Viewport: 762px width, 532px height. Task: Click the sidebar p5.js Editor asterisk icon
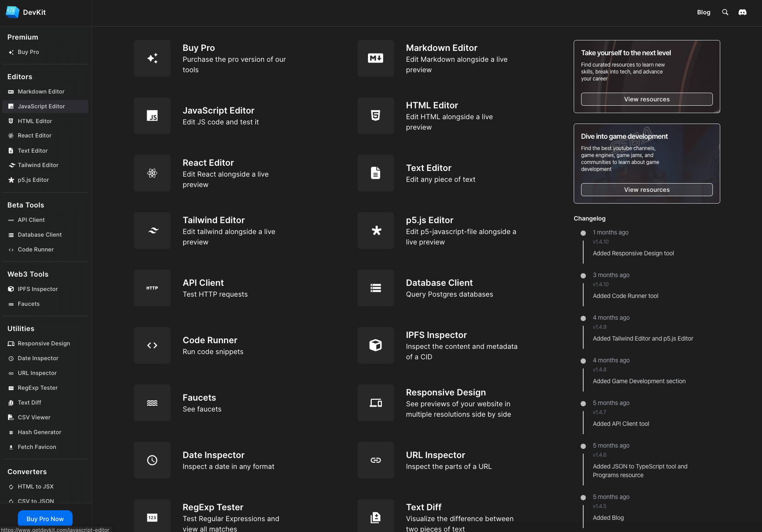[x=11, y=180]
